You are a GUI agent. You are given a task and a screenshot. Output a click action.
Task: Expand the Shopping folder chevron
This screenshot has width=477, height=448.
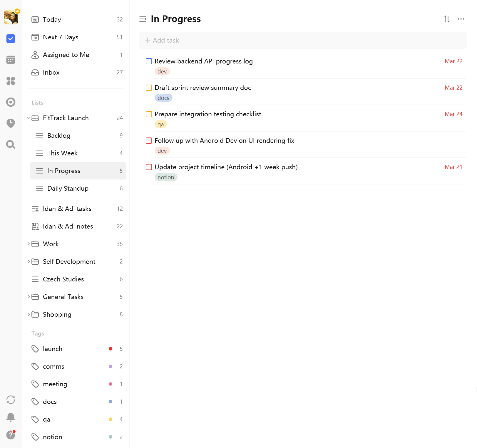pos(29,315)
